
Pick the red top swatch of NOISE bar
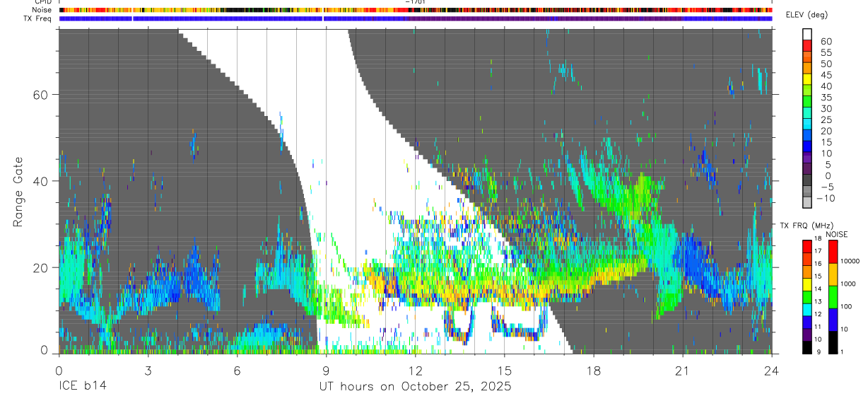click(x=832, y=251)
